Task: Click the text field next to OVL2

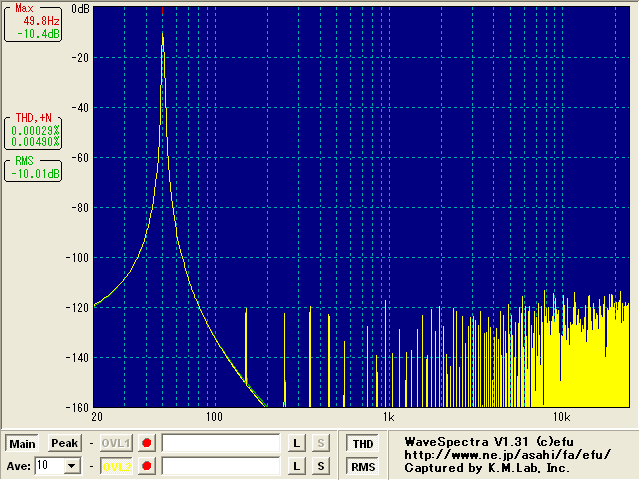Action: click(221, 466)
